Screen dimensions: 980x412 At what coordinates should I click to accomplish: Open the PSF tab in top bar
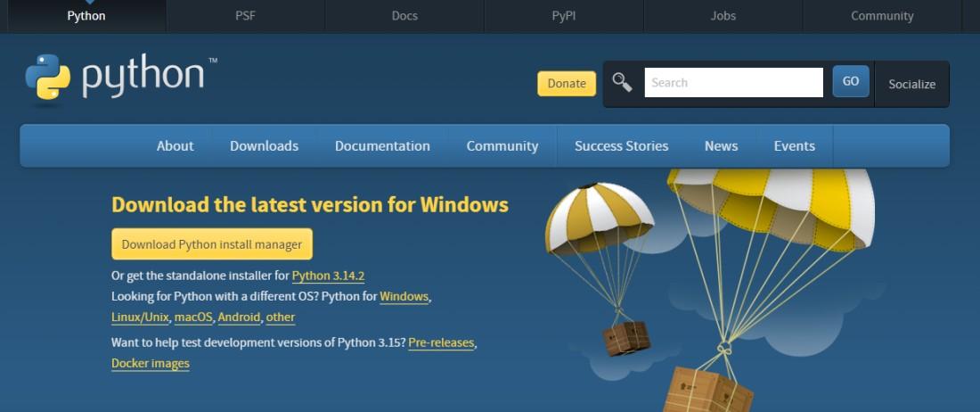245,16
